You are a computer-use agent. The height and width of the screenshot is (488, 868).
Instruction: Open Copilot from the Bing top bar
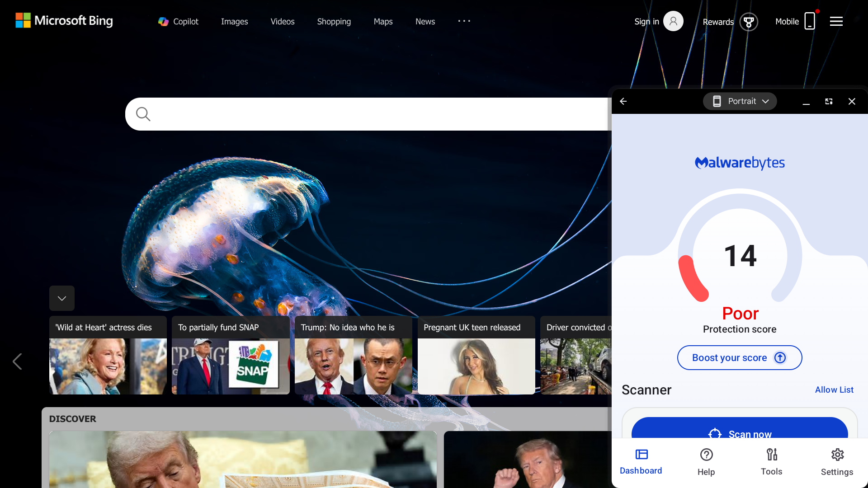pyautogui.click(x=178, y=21)
